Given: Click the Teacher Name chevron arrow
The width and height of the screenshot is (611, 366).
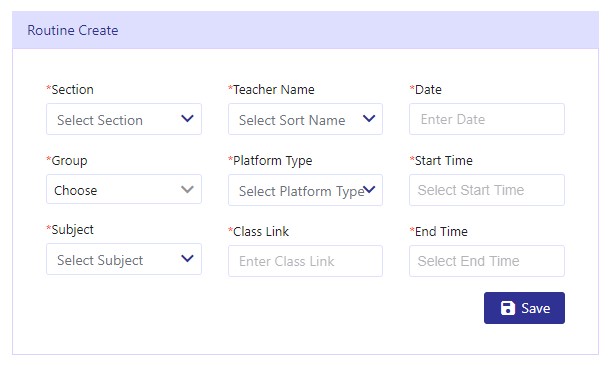Looking at the screenshot, I should pyautogui.click(x=369, y=118).
